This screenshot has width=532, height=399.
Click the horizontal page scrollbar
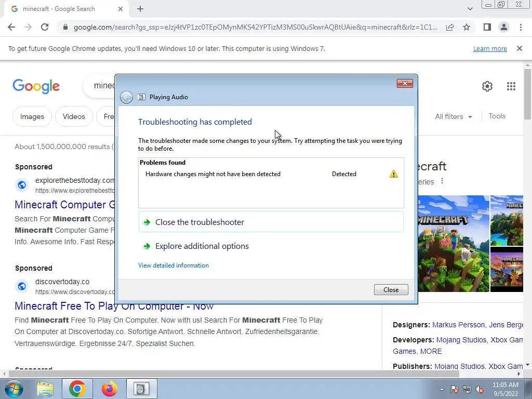coord(234,374)
